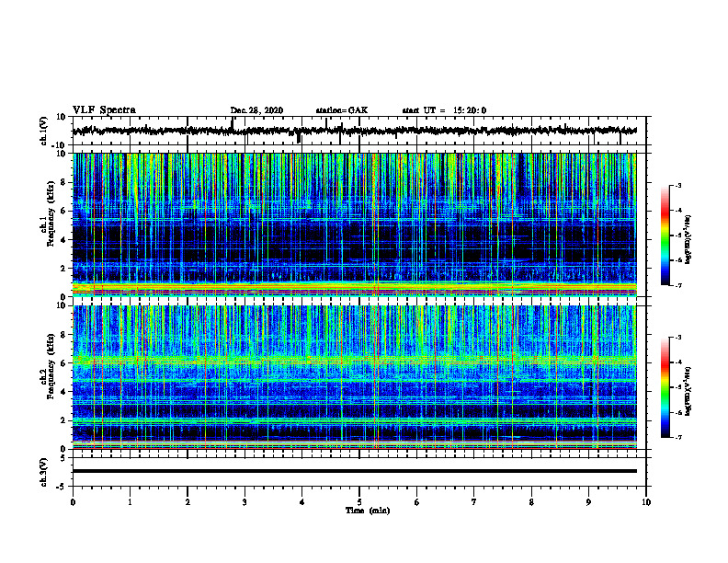Screen dimensions: 728x563
Task: Click time-axis tick label "9"
Action: pyautogui.click(x=588, y=502)
